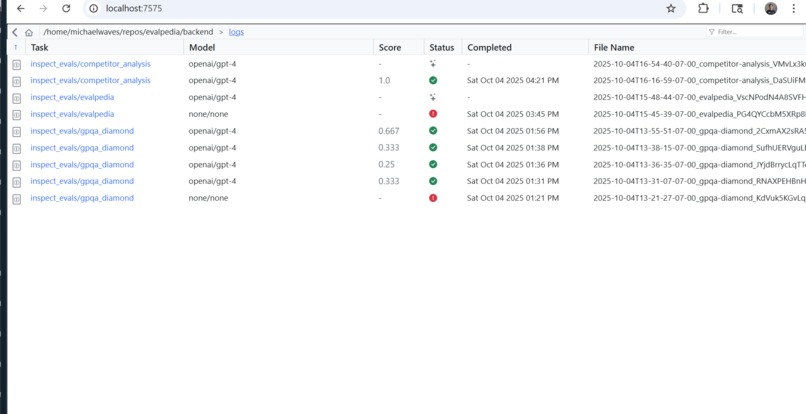Click the browser forward arrow

[43, 9]
